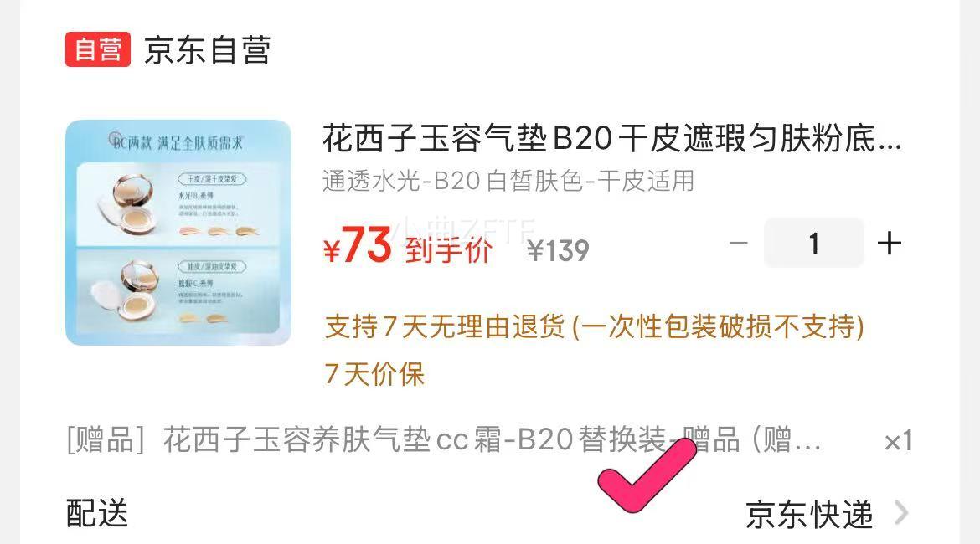
Task: Click the ¥73 discounted price
Action: click(x=358, y=245)
